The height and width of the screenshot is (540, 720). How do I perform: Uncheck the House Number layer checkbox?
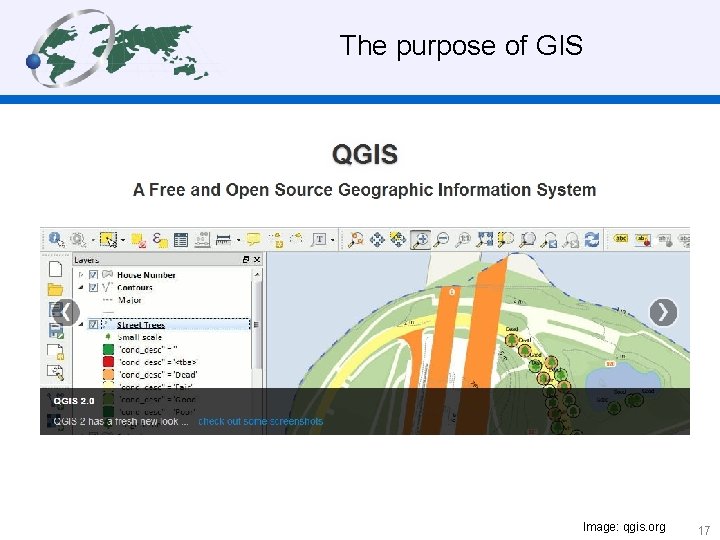(x=93, y=275)
